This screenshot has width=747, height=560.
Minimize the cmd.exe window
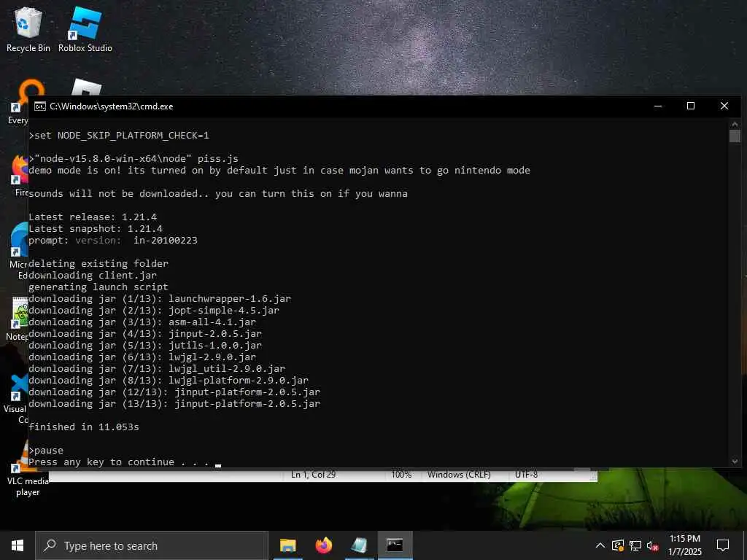coord(658,106)
